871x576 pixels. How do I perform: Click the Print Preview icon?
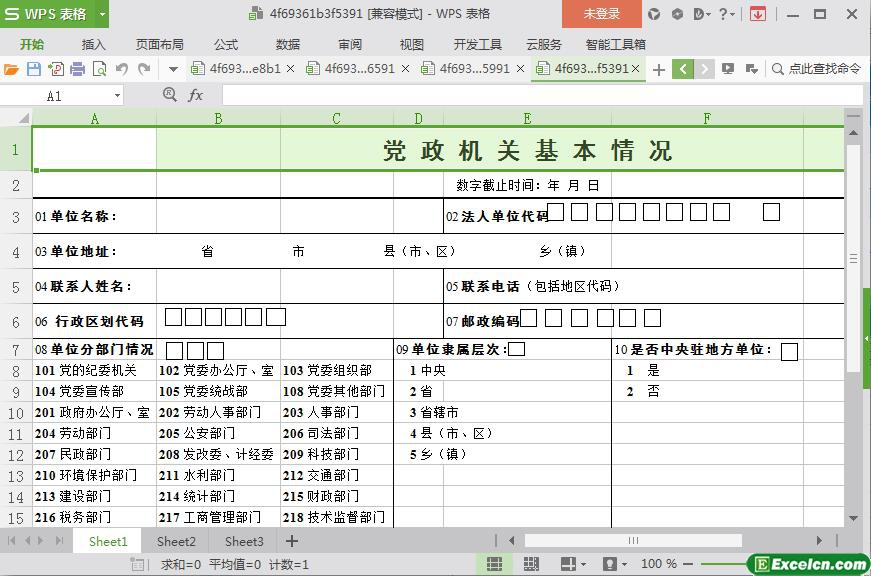coord(99,69)
